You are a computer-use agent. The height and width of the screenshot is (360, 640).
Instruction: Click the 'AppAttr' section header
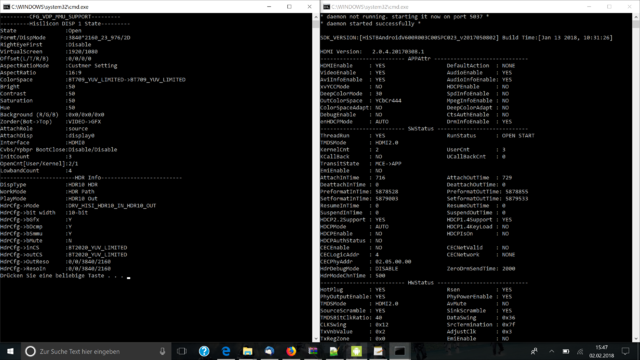(x=419, y=59)
